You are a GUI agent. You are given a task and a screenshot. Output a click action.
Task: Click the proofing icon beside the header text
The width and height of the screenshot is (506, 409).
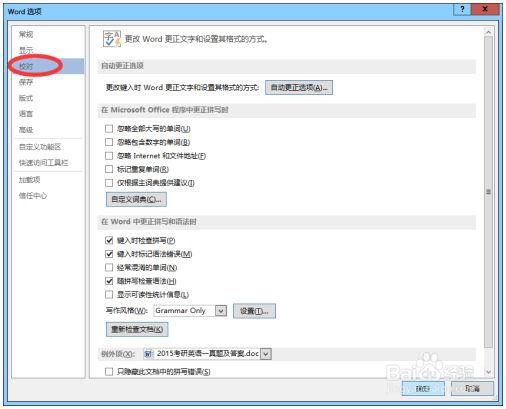112,39
